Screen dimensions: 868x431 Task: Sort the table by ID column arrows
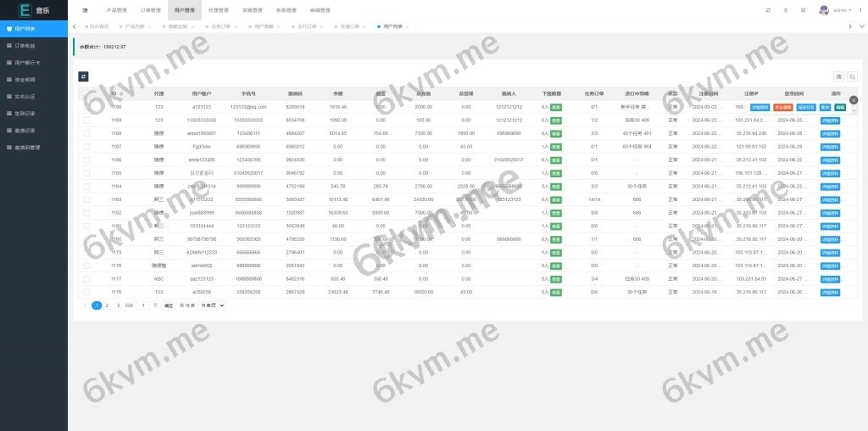121,93
